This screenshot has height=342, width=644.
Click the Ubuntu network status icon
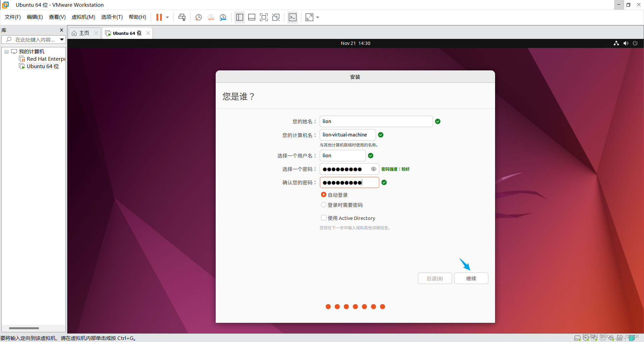click(x=616, y=43)
